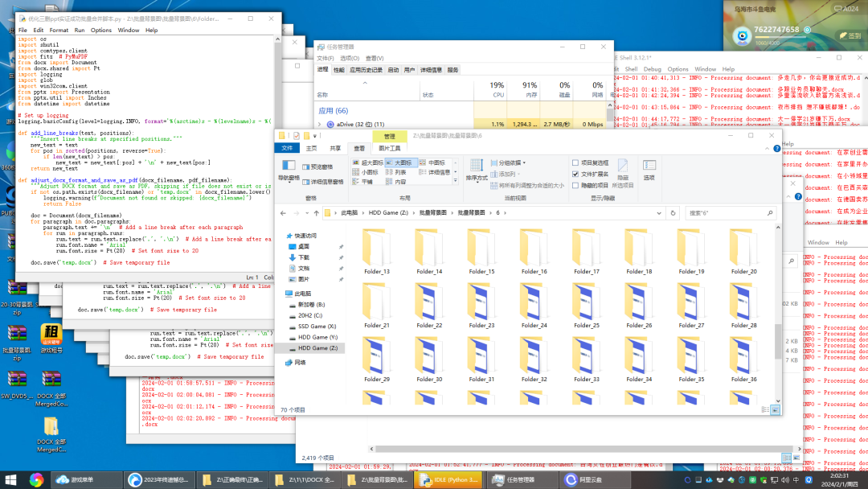
Task: Collapse the Explorer ribbon chevron
Action: tap(767, 149)
